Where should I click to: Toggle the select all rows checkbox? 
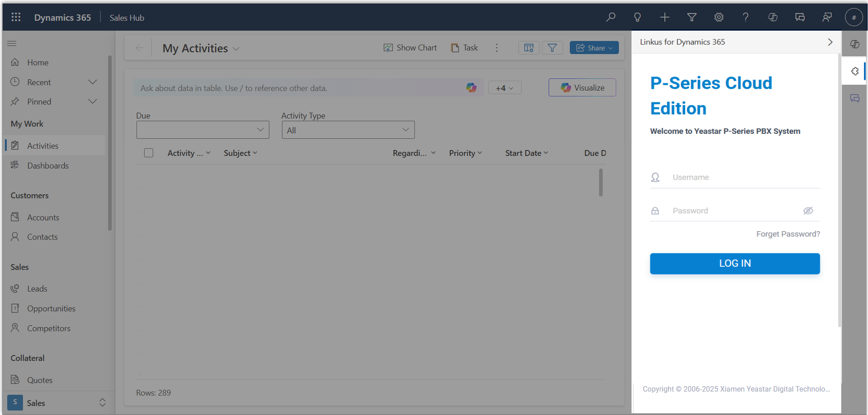pyautogui.click(x=149, y=153)
